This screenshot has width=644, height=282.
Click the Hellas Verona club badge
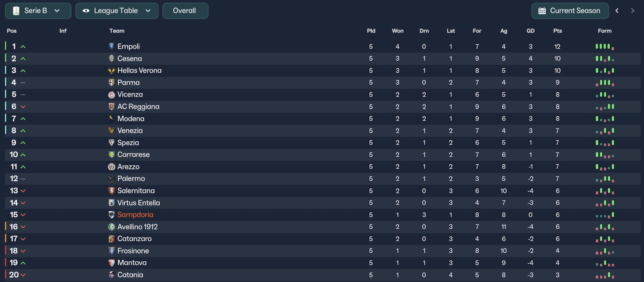click(111, 70)
